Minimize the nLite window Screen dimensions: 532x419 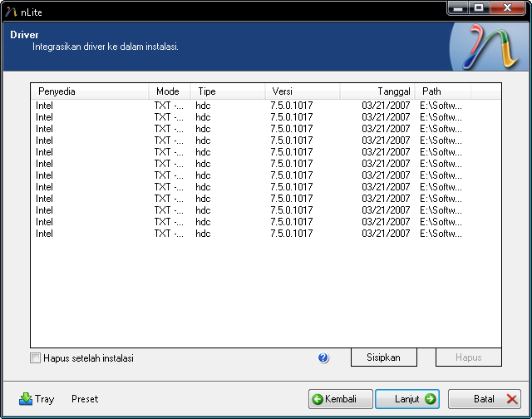coord(458,7)
